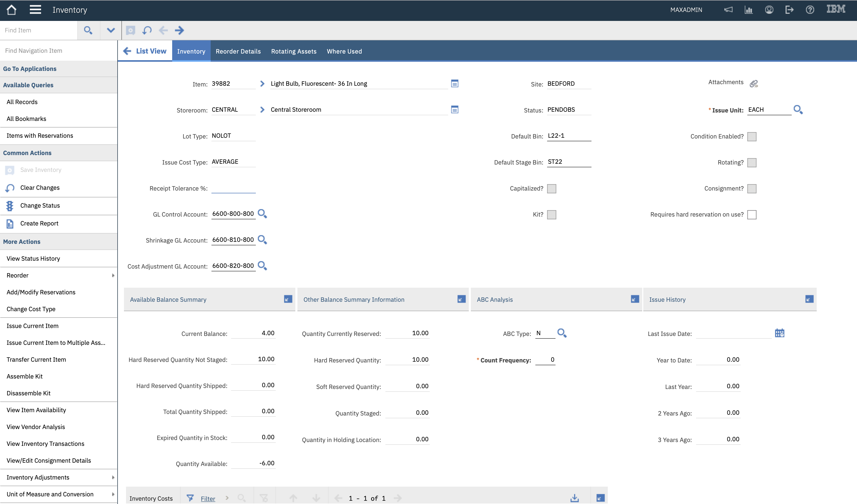Image resolution: width=857 pixels, height=504 pixels.
Task: Enable the Rotating? checkbox
Action: 752,162
